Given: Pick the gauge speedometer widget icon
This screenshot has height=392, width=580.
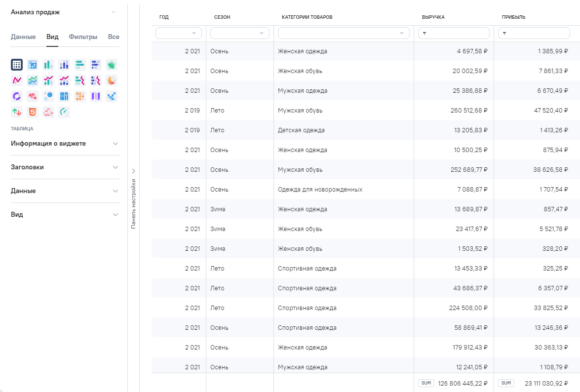Looking at the screenshot, I should (64, 112).
